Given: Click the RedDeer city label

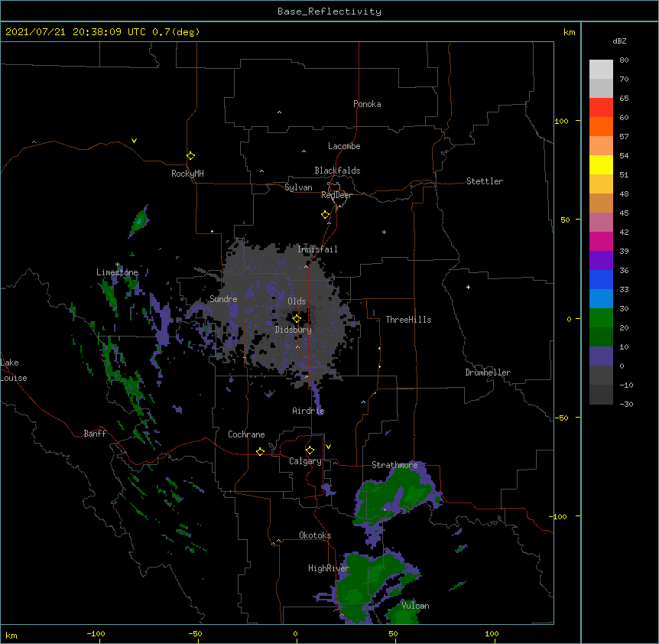Looking at the screenshot, I should 336,195.
